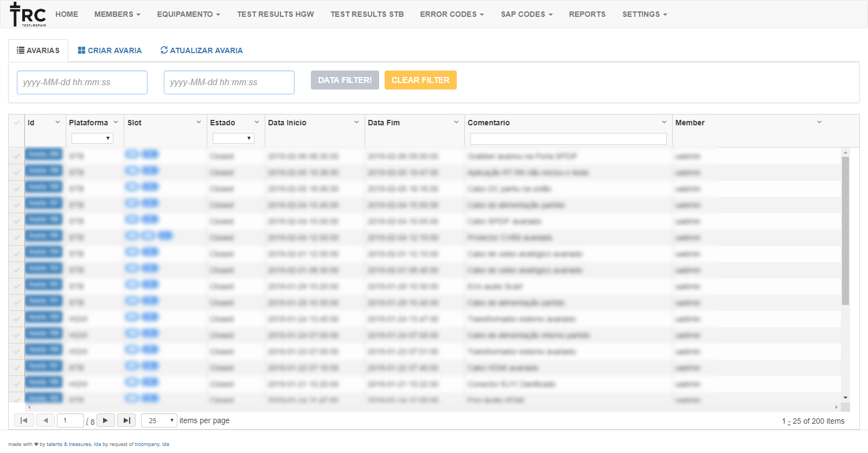868x453 pixels.
Task: Click the Comentario filter text field
Action: point(568,139)
